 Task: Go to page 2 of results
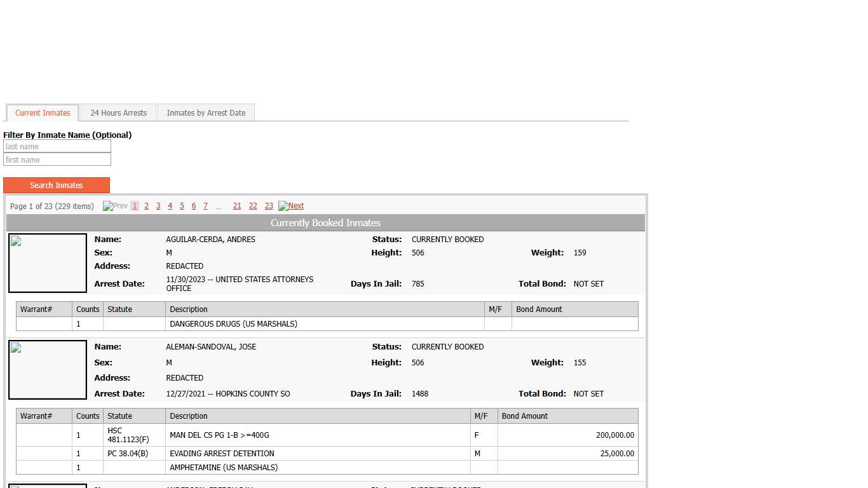(x=146, y=206)
